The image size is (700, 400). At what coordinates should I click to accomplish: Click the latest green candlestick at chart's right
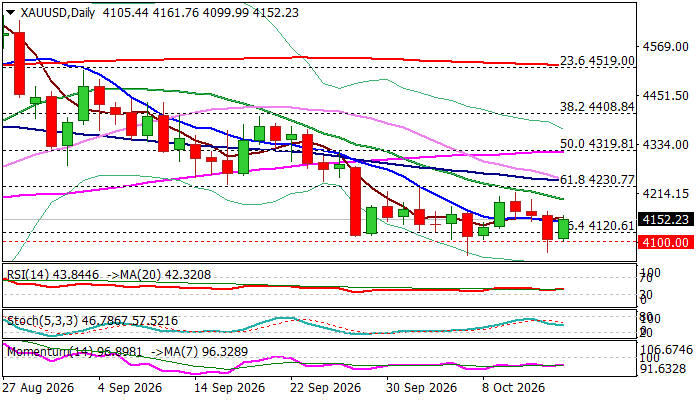563,229
